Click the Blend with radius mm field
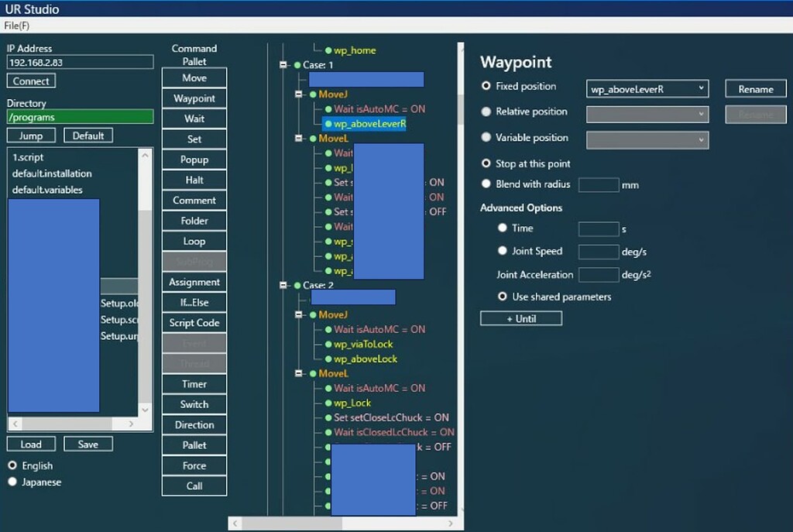The image size is (793, 532). click(599, 184)
